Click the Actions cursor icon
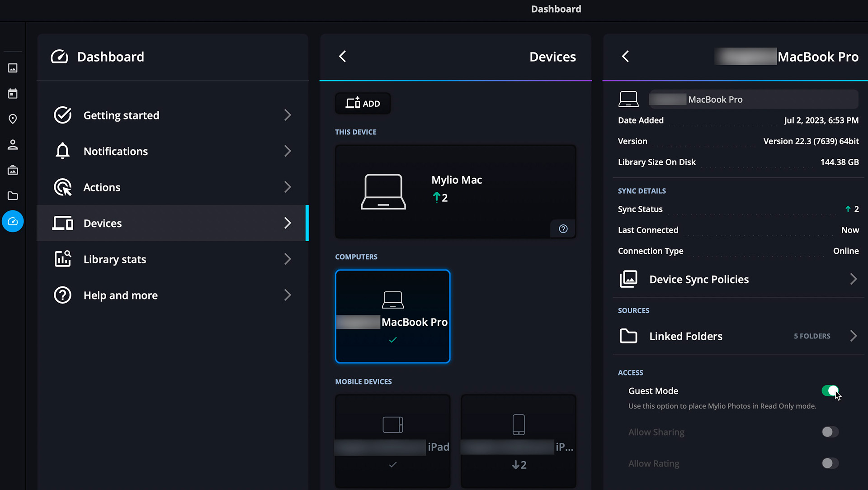The image size is (868, 490). (62, 187)
